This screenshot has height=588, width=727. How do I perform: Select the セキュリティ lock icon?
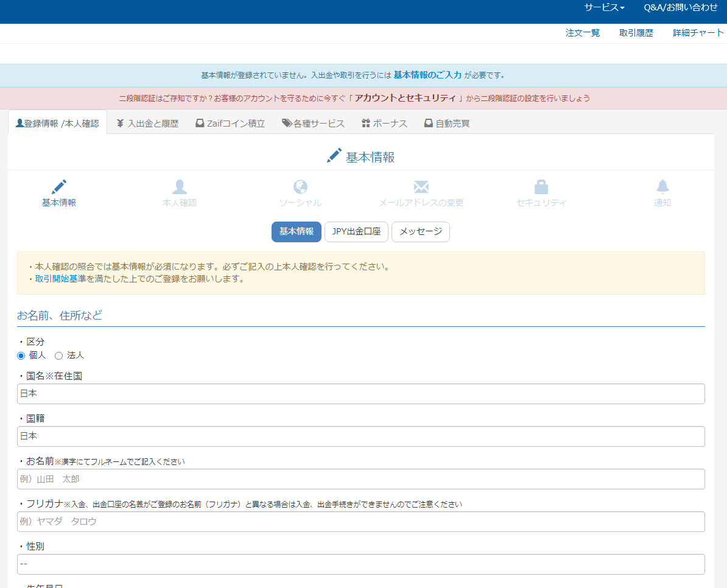[x=541, y=186]
